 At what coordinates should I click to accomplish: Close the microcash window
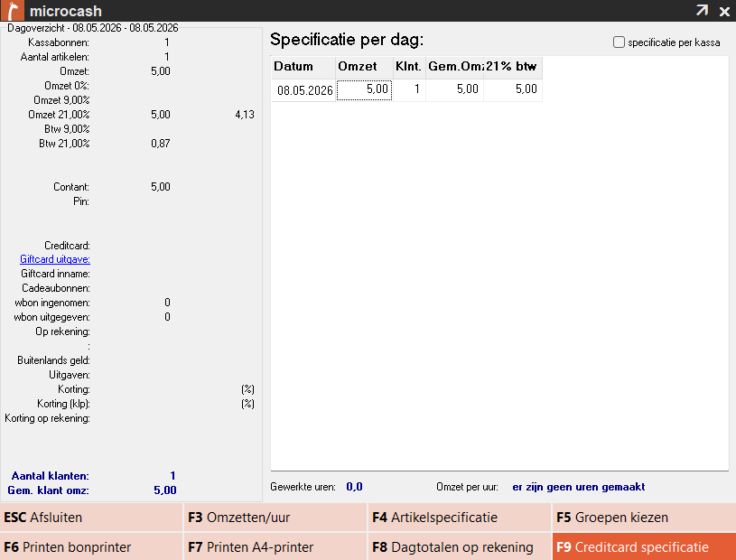tap(724, 11)
